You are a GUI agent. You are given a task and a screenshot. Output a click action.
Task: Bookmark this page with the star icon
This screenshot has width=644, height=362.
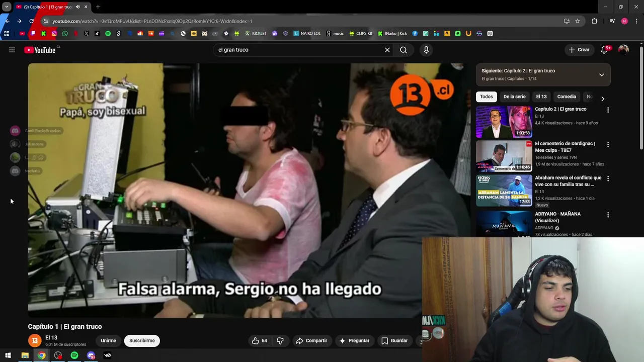578,21
